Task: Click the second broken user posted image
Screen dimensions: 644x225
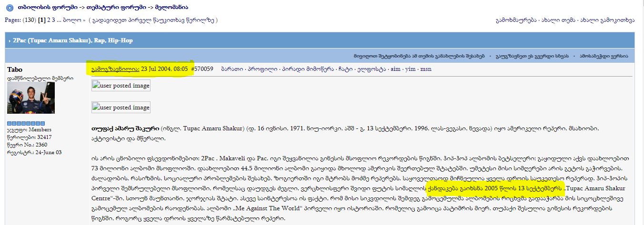Action: click(x=121, y=108)
